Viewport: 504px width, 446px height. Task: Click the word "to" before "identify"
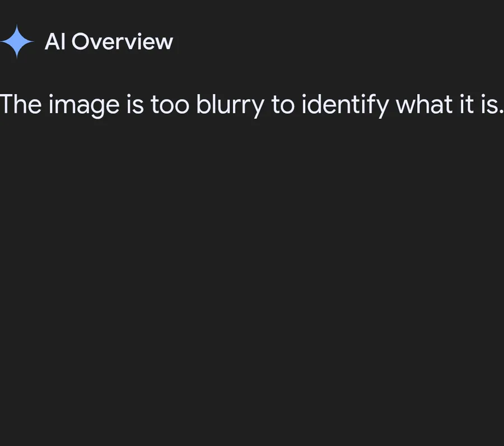(283, 105)
